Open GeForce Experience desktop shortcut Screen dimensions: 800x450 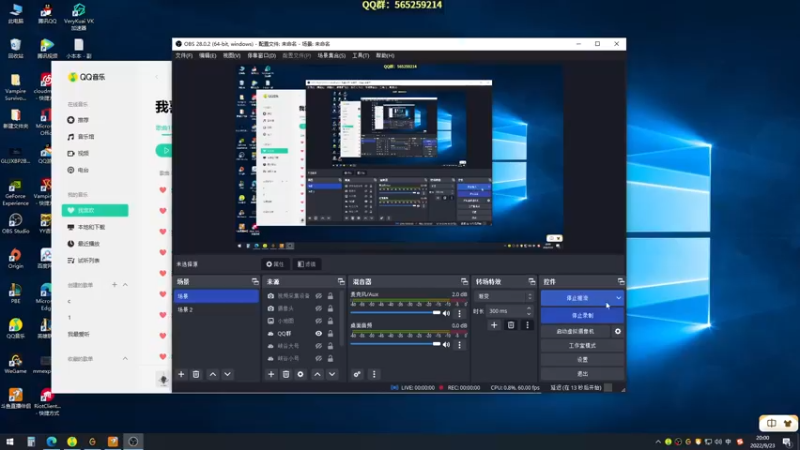click(15, 192)
